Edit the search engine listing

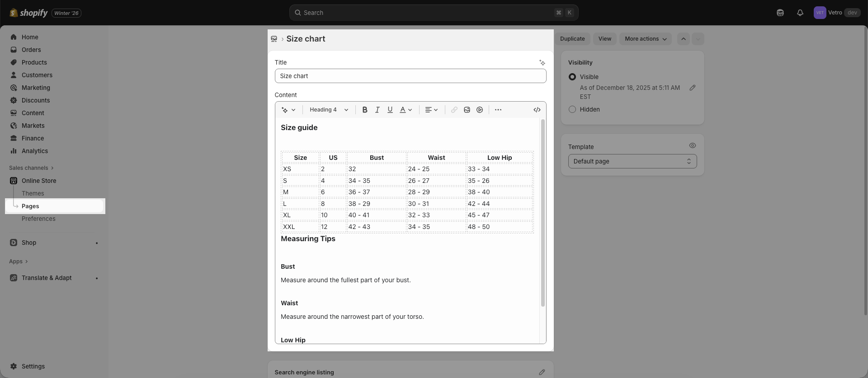point(542,372)
